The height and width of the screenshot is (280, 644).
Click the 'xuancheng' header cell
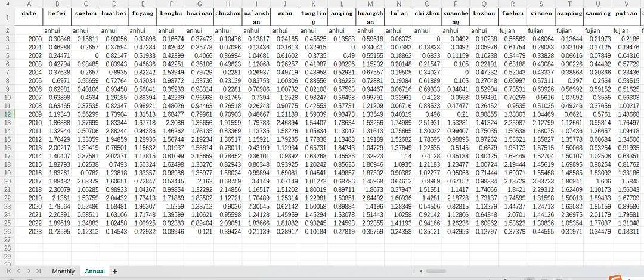(456, 18)
